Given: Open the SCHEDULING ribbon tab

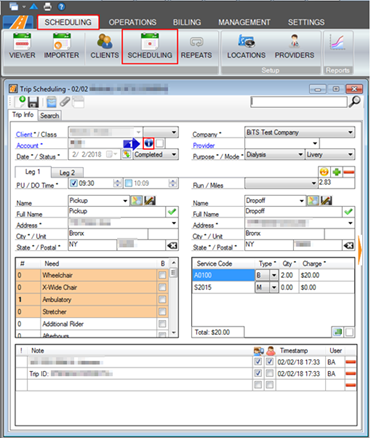Looking at the screenshot, I should pyautogui.click(x=68, y=22).
